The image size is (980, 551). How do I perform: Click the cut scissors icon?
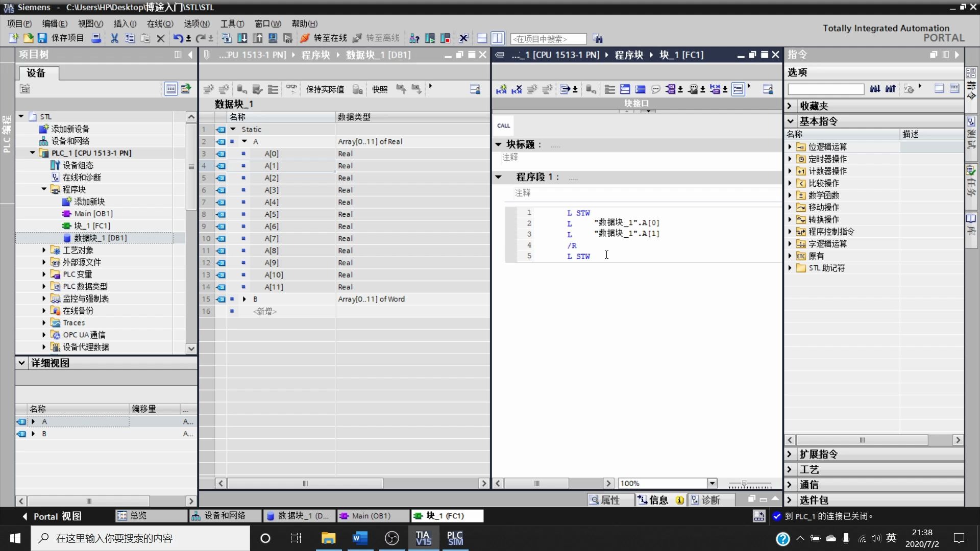[x=114, y=38]
